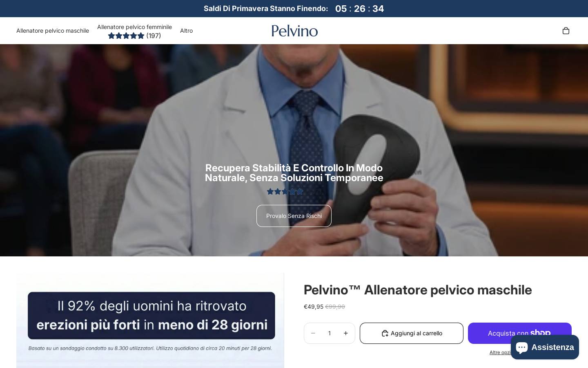
Task: Open the shopping cart icon
Action: pos(566,31)
